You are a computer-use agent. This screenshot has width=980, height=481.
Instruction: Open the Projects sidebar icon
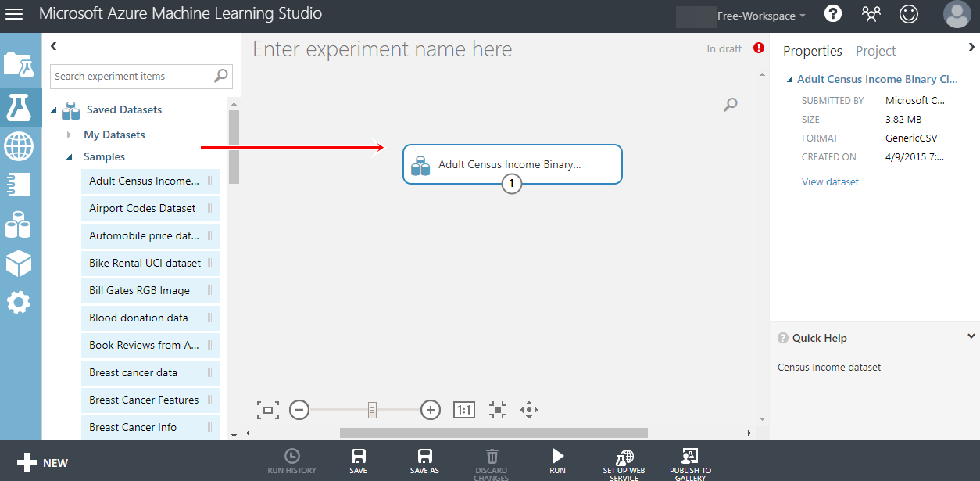(x=19, y=64)
